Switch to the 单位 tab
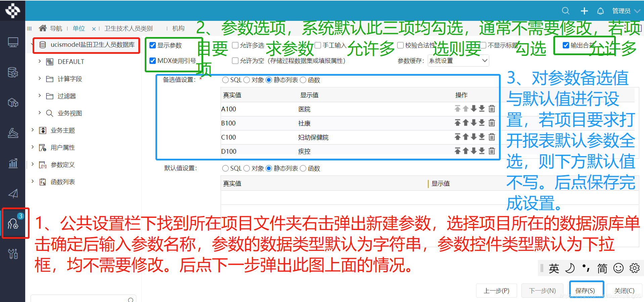 79,28
